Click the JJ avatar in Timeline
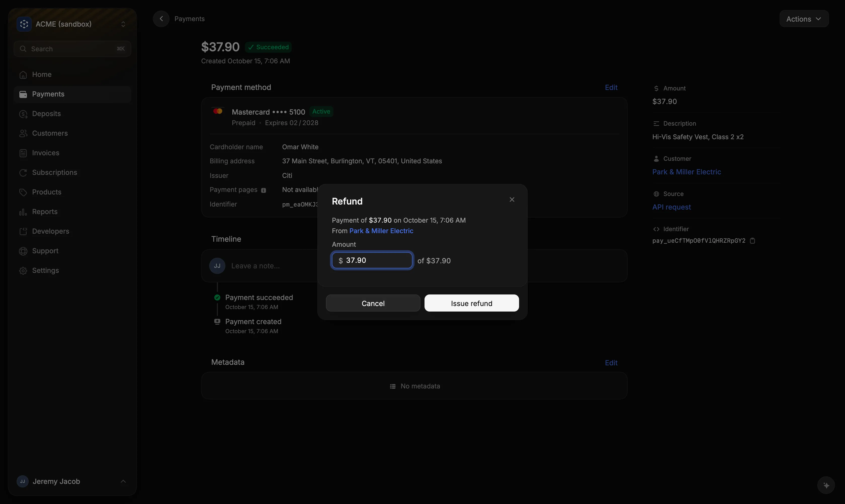This screenshot has height=504, width=845. (x=217, y=266)
